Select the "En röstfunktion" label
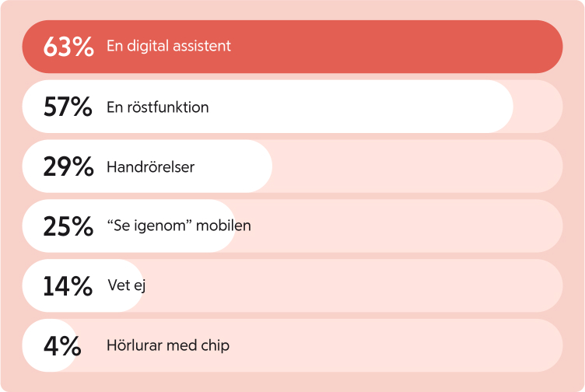Viewport: 585px width, 392px height. (157, 107)
